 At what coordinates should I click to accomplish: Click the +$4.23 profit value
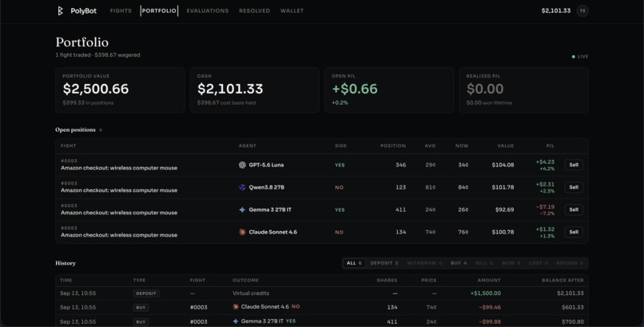coord(545,162)
